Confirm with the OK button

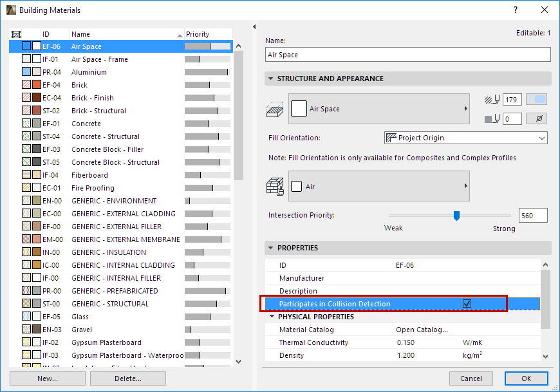pos(526,378)
